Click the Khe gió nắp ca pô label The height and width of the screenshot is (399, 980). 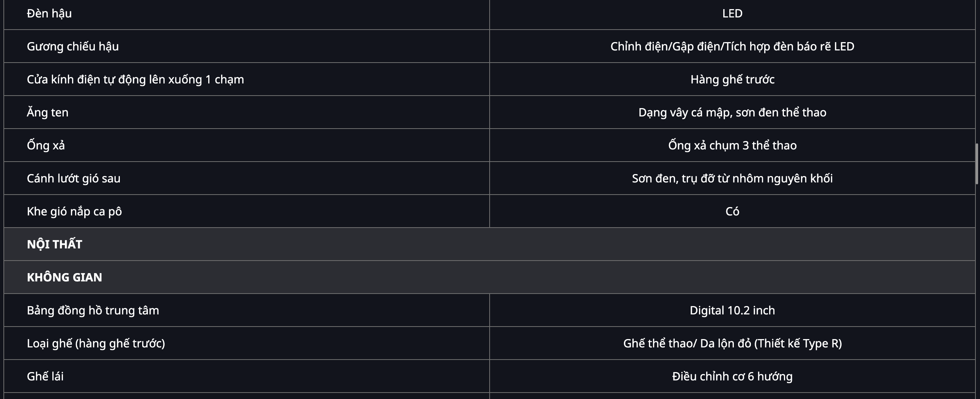pos(74,212)
